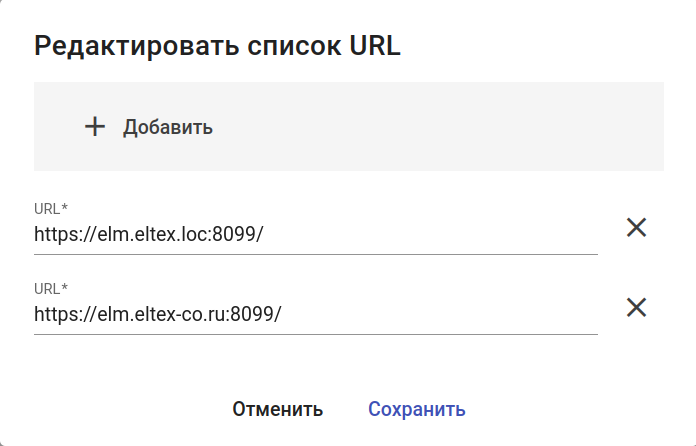
Task: Save the URL list with Сохранить
Action: (x=417, y=409)
